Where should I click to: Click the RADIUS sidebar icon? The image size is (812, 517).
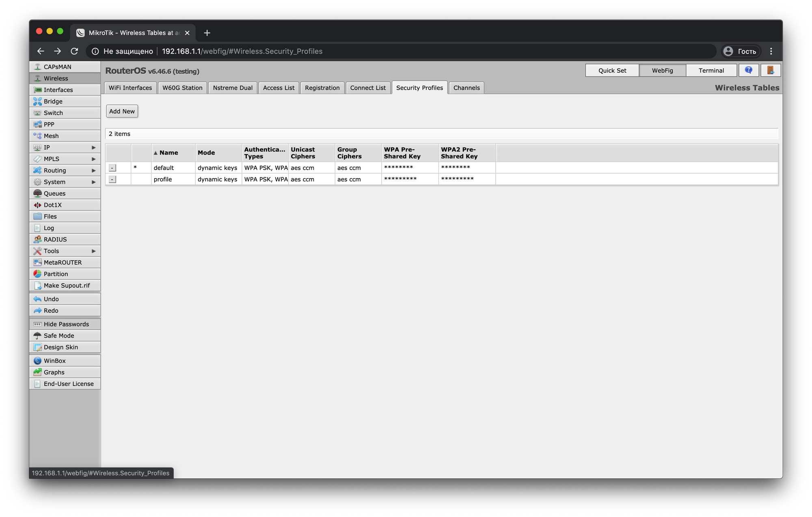point(38,239)
